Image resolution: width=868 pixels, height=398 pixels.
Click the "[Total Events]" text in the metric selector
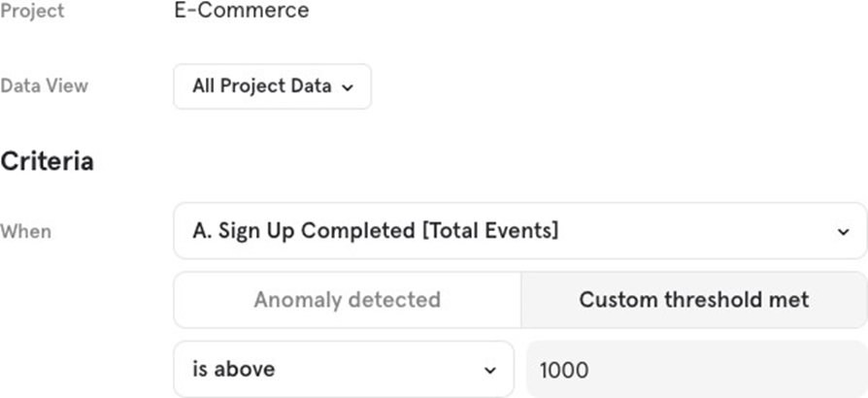(493, 231)
